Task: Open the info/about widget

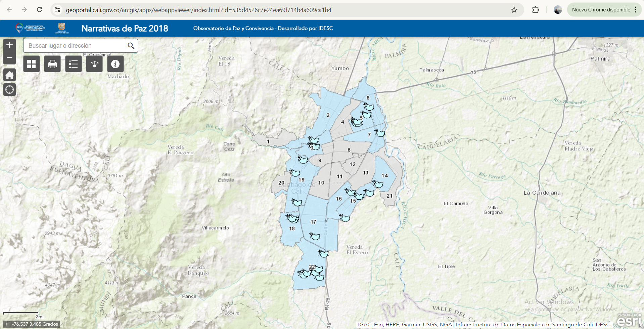Action: (x=115, y=64)
